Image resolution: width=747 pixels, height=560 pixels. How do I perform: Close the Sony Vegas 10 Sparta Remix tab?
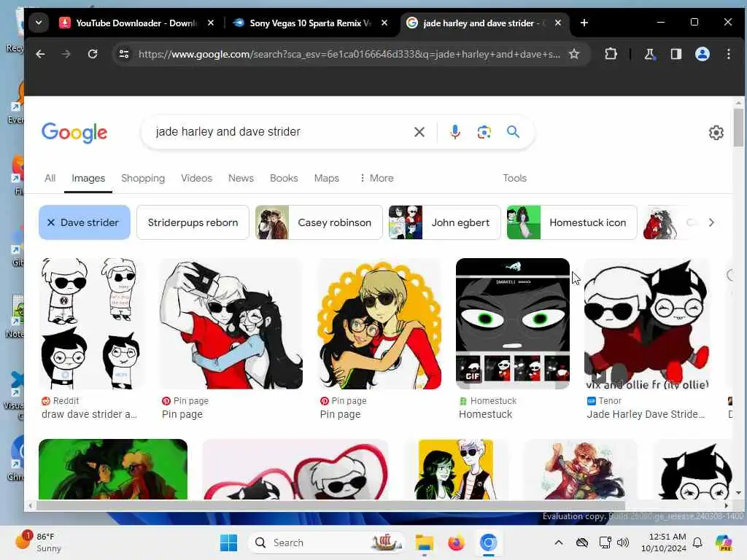point(384,23)
